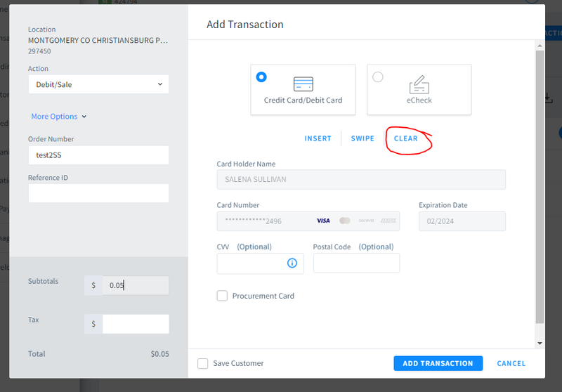The height and width of the screenshot is (392, 562).
Task: Click the Visa logo in card number
Action: pyautogui.click(x=323, y=221)
